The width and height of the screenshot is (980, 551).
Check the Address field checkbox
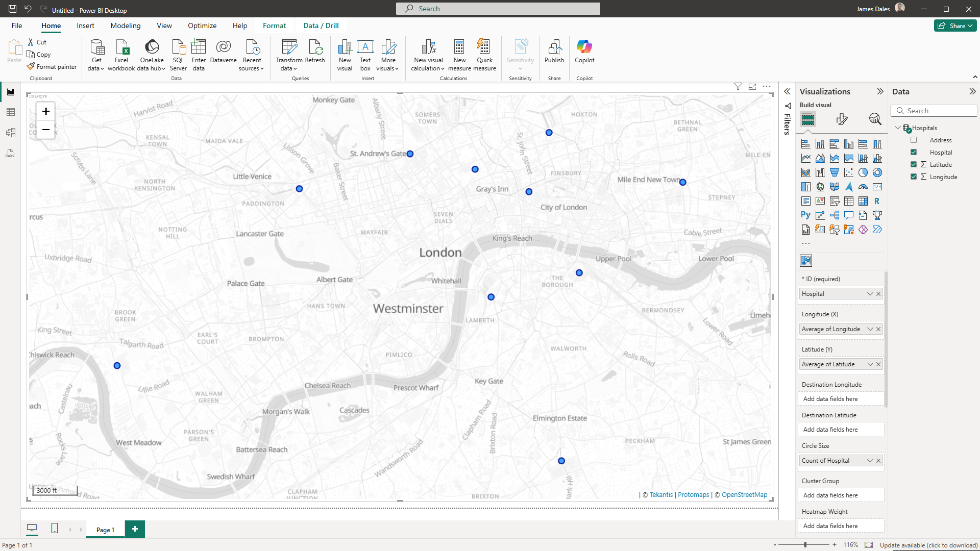tap(914, 140)
